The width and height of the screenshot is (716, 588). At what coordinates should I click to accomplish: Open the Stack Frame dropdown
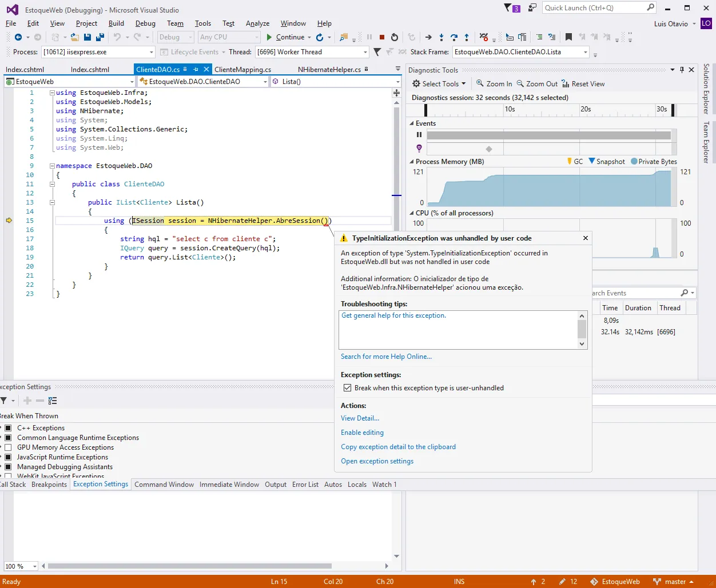[585, 52]
